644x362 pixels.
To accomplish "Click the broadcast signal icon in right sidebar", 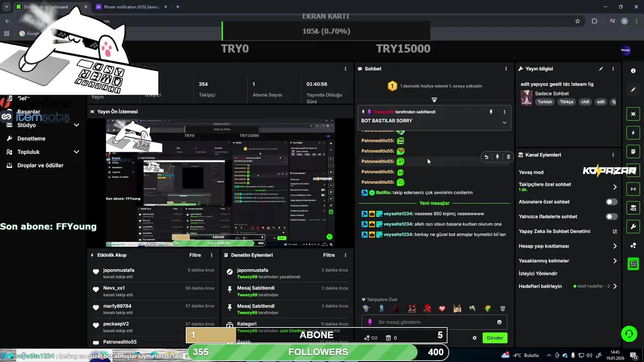I will point(633,189).
